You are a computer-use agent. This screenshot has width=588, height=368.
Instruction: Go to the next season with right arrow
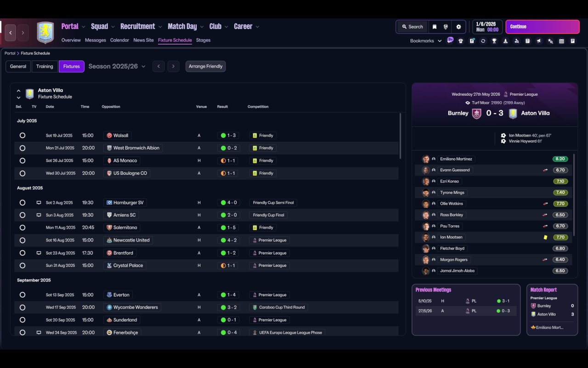tap(173, 67)
